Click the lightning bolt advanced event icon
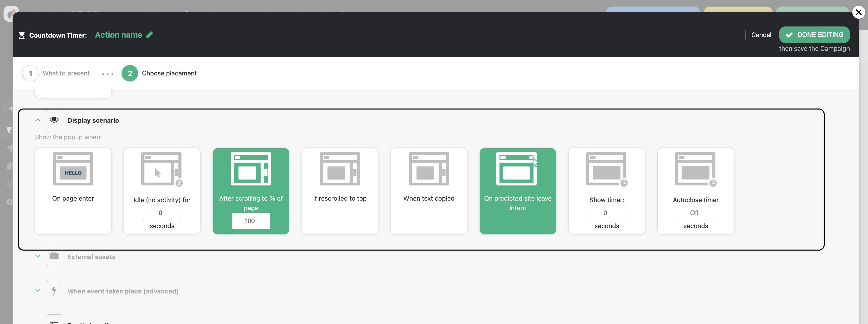The width and height of the screenshot is (868, 324). [x=54, y=291]
